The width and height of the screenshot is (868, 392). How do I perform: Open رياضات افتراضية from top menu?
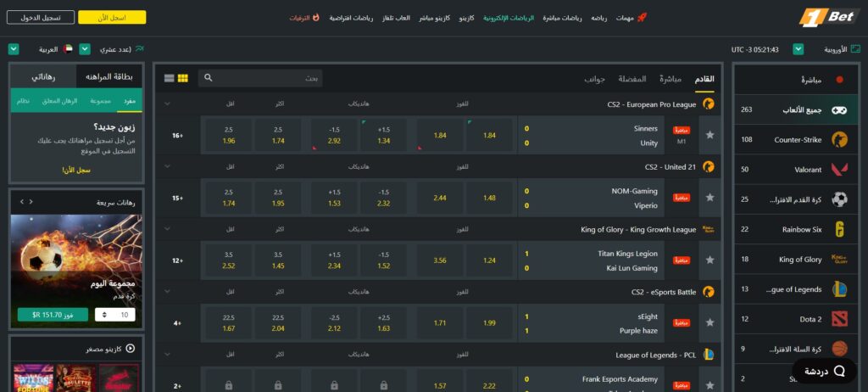351,18
